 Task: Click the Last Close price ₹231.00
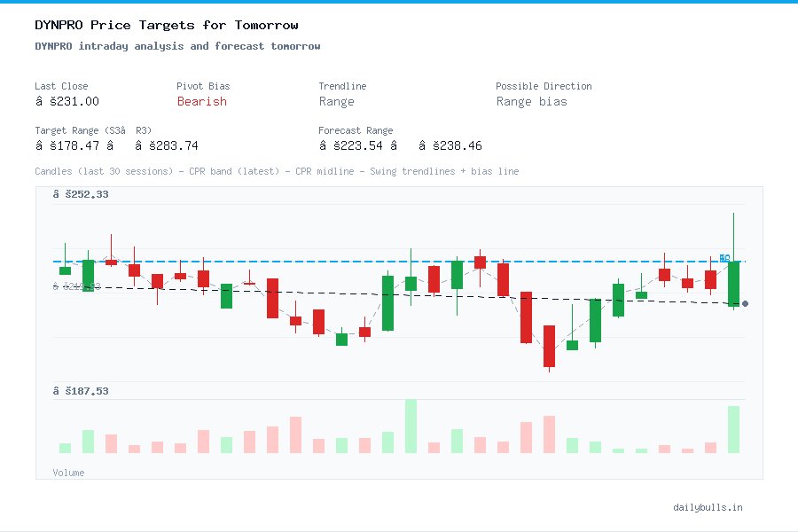(66, 101)
